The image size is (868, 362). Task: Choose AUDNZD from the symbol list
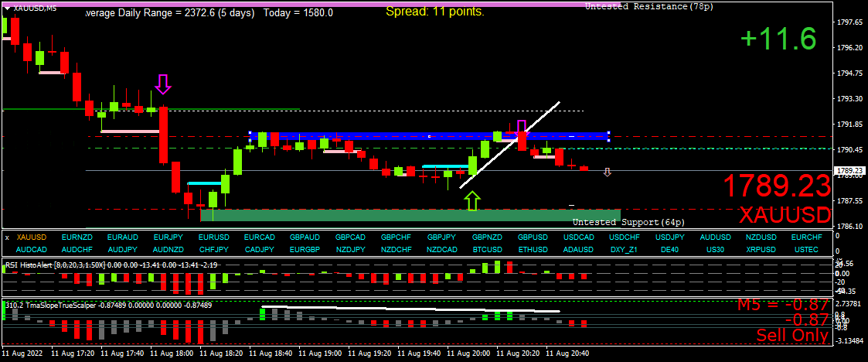pos(168,250)
